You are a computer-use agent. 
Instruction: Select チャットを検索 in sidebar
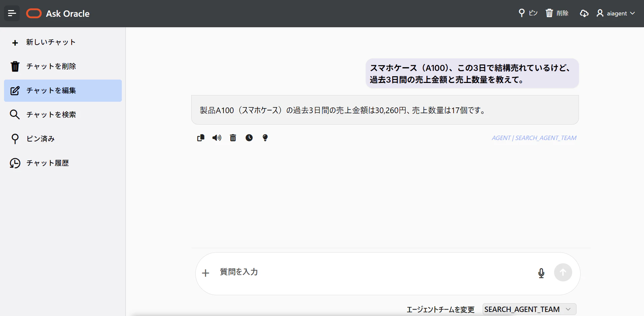(63, 115)
